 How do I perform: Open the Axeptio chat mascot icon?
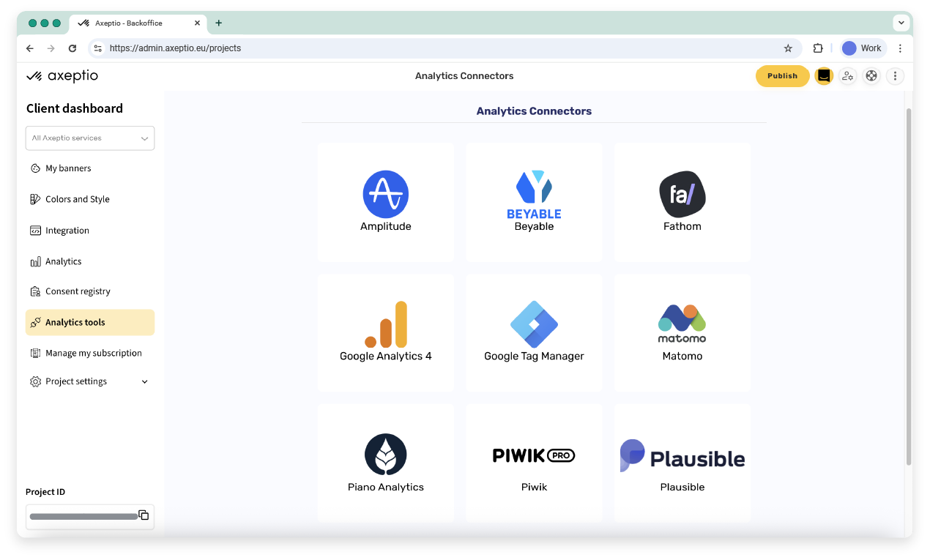coord(823,75)
